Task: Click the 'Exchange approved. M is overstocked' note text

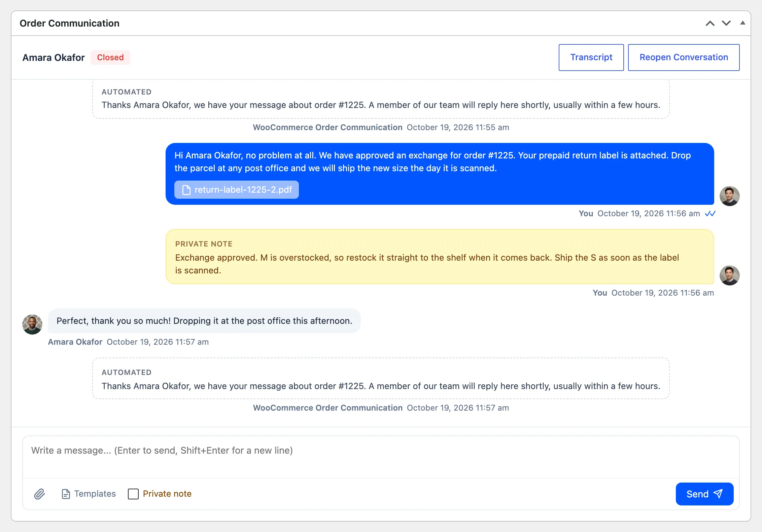Action: tap(427, 264)
